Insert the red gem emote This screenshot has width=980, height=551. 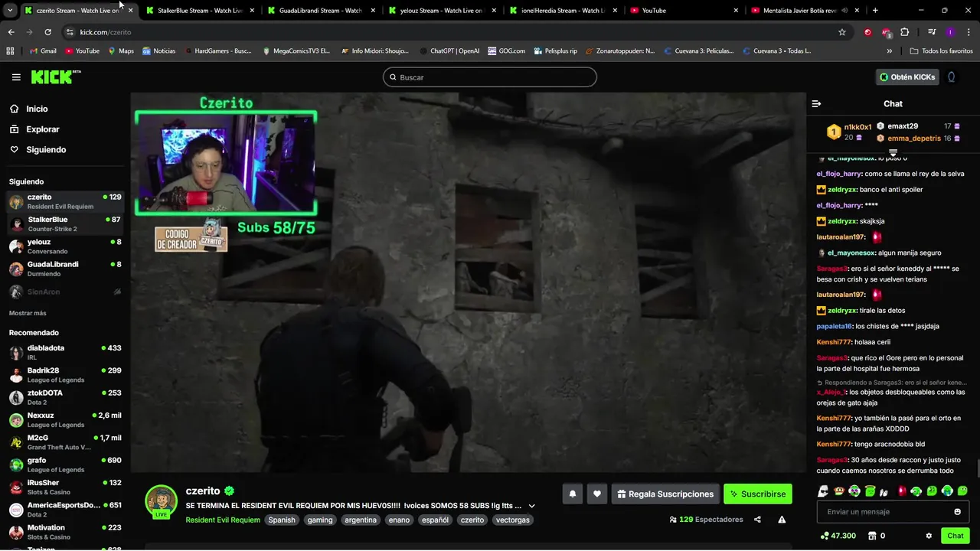click(x=901, y=491)
